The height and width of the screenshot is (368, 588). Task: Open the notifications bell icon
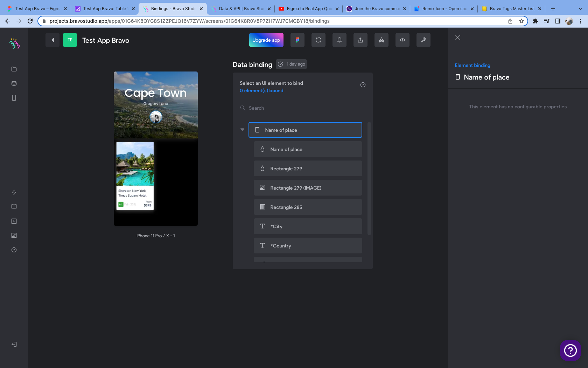(339, 40)
